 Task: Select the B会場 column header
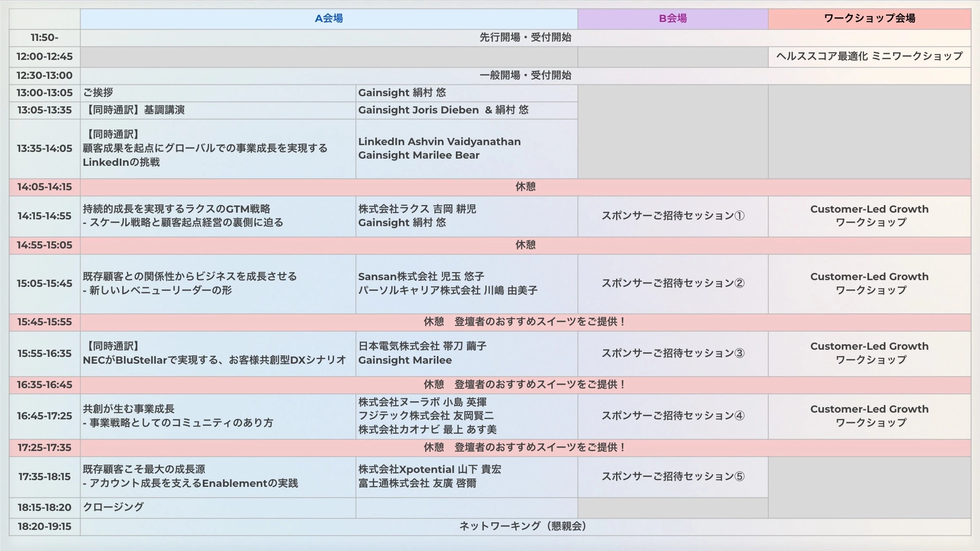pos(673,19)
